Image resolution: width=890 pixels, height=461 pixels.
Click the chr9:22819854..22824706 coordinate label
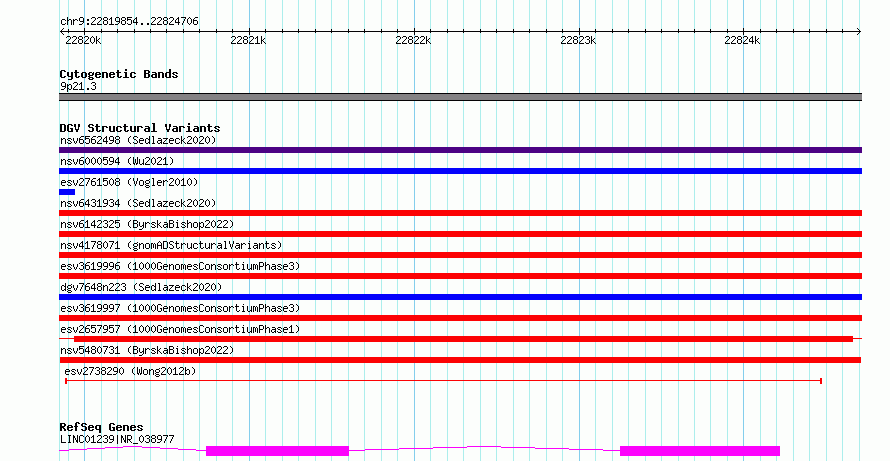click(x=129, y=21)
